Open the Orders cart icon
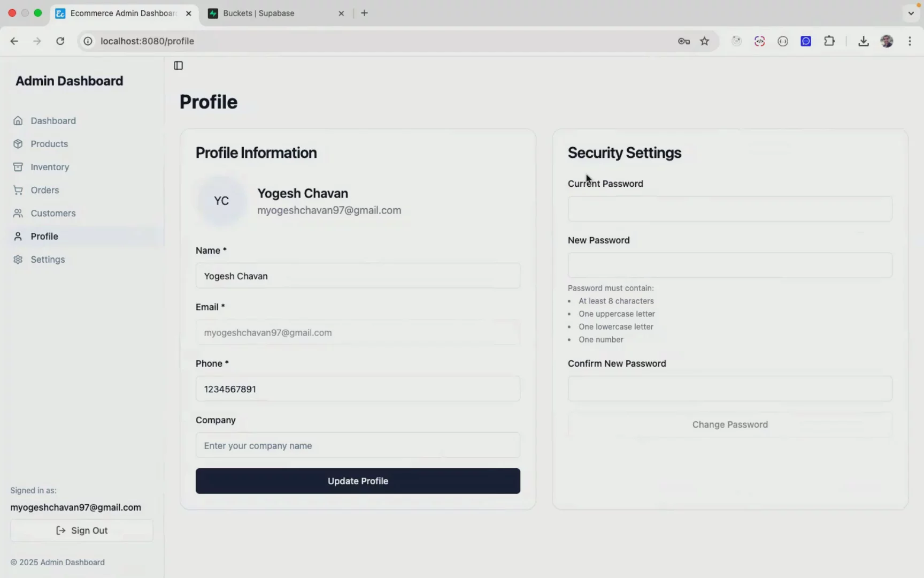This screenshot has width=924, height=578. [x=18, y=190]
